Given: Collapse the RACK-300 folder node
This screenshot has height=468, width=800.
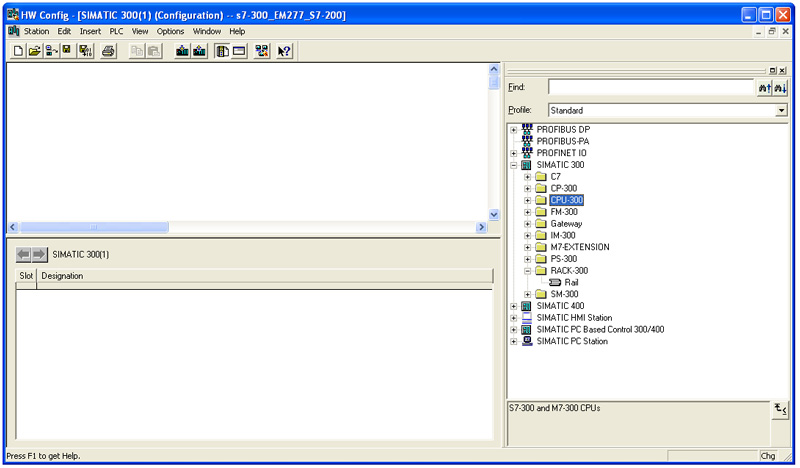Looking at the screenshot, I should click(x=528, y=270).
